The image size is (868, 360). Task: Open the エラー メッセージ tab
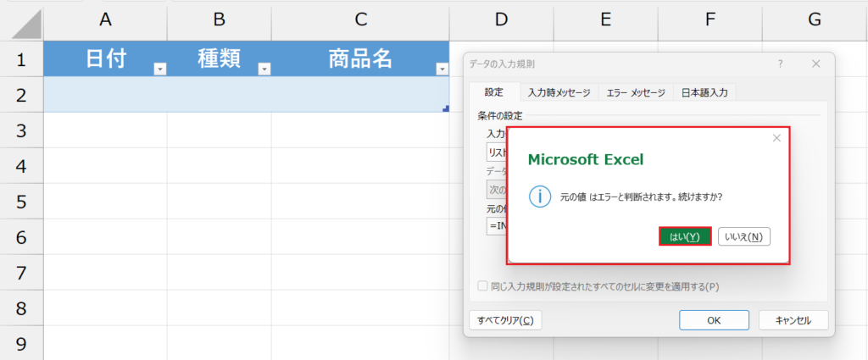(x=636, y=93)
